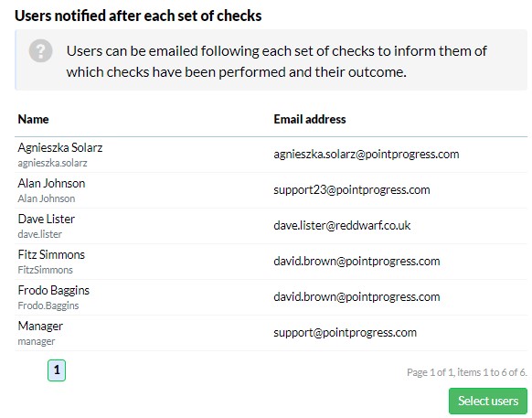Viewport: 532px width, 418px height.
Task: Select the Manager user row
Action: coord(271,333)
